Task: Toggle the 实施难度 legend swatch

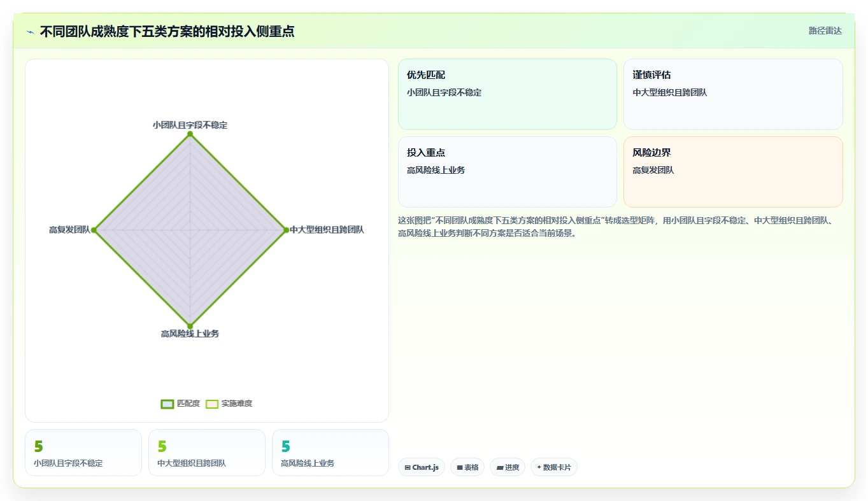Action: [212, 404]
